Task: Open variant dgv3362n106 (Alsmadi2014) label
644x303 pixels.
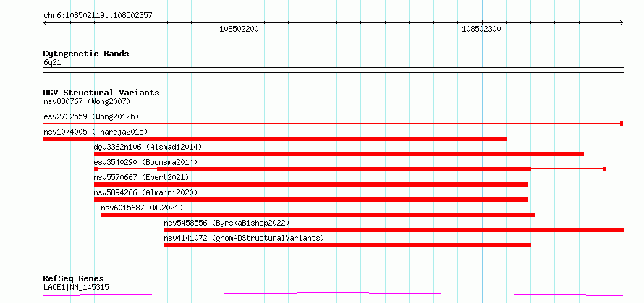Action: pos(148,147)
